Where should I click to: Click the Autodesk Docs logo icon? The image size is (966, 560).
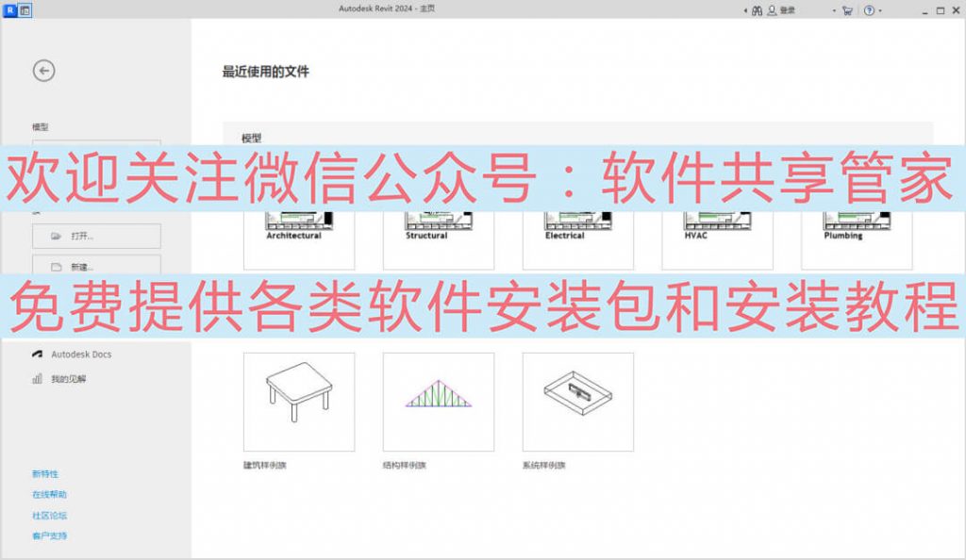pos(38,354)
